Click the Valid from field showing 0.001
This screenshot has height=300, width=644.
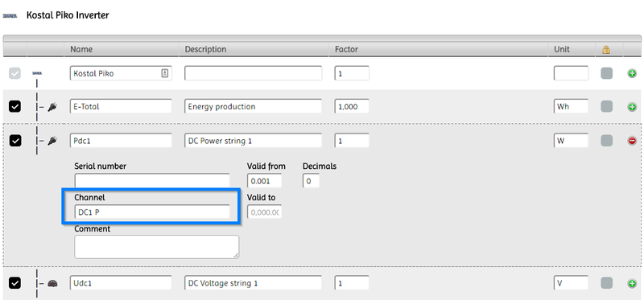tap(265, 181)
